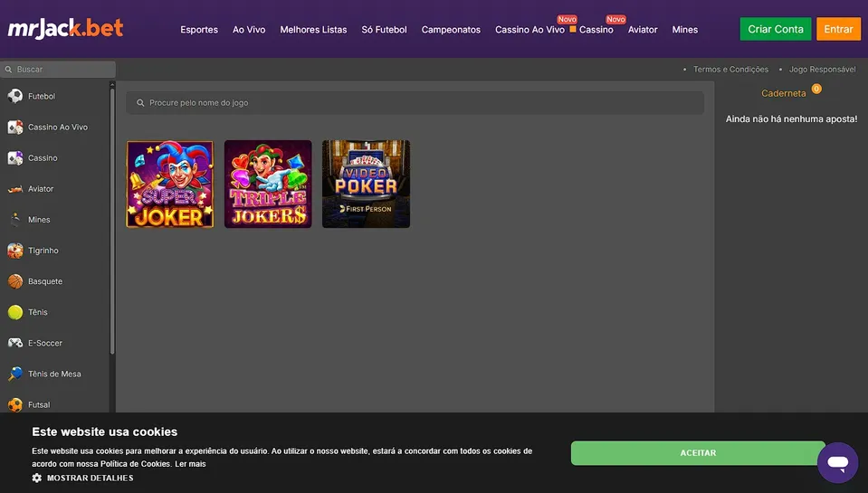This screenshot has width=868, height=493.
Task: Select E-Soccer text in sidebar
Action: coord(45,343)
